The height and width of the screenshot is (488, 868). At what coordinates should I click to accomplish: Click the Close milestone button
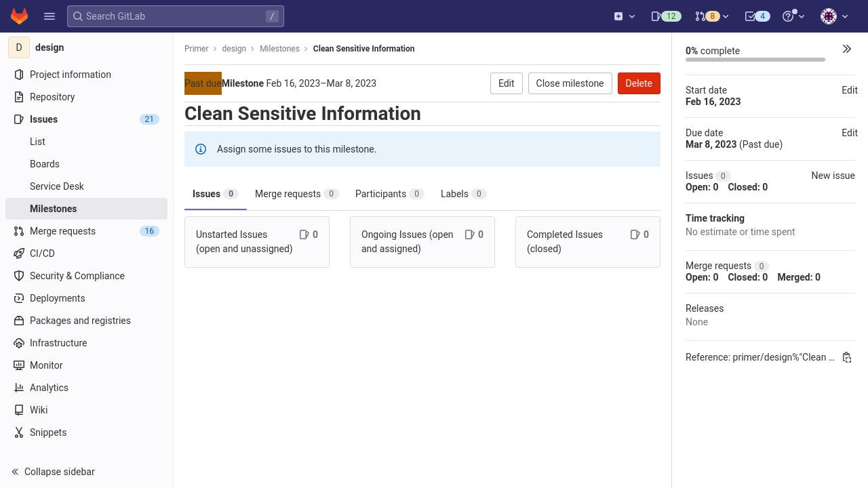click(x=570, y=83)
